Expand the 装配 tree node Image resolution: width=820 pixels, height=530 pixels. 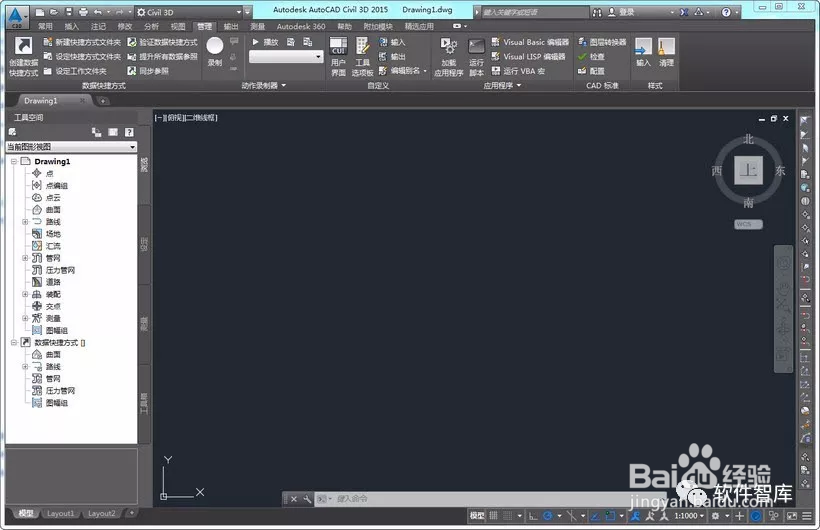[x=25, y=294]
